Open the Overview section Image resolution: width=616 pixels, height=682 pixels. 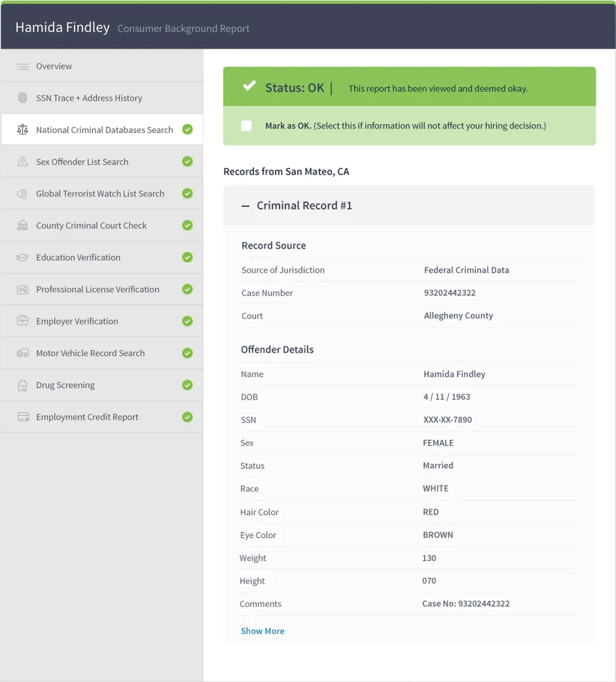click(x=102, y=66)
